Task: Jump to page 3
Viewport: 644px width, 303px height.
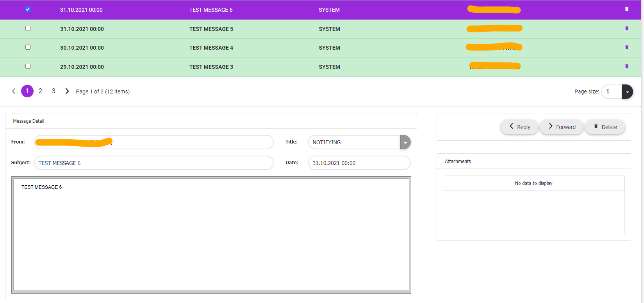Action: (54, 91)
